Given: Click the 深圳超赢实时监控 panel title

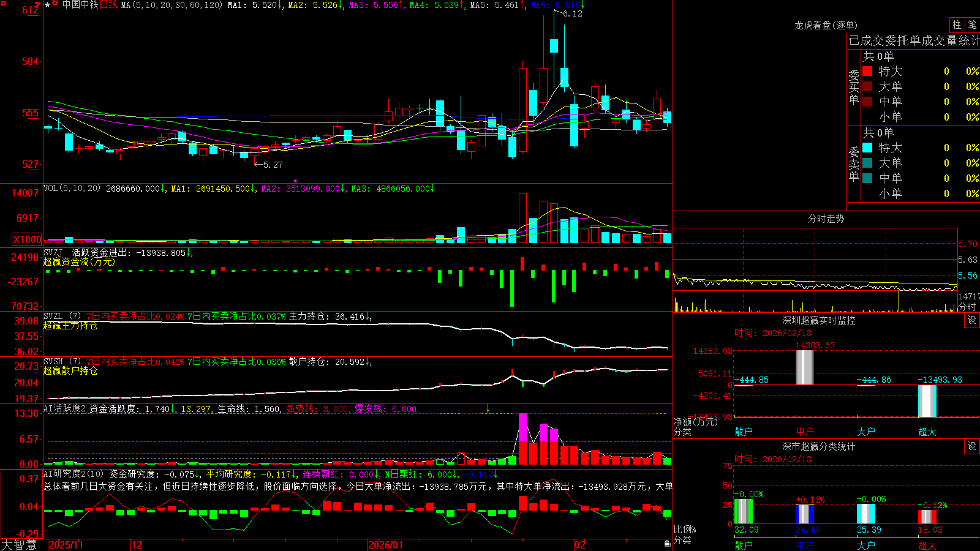Looking at the screenshot, I should pyautogui.click(x=819, y=320).
